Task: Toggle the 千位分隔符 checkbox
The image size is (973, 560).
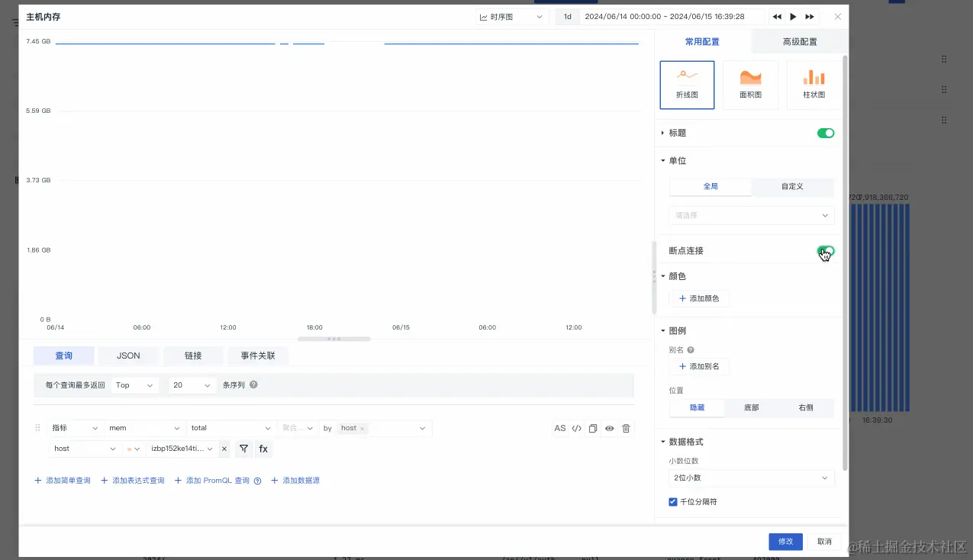Action: coord(672,502)
